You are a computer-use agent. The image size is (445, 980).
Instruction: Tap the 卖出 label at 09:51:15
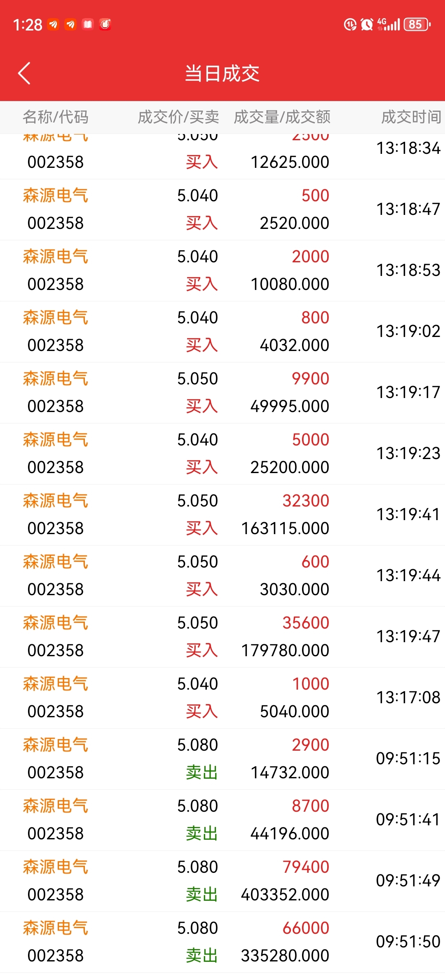201,773
